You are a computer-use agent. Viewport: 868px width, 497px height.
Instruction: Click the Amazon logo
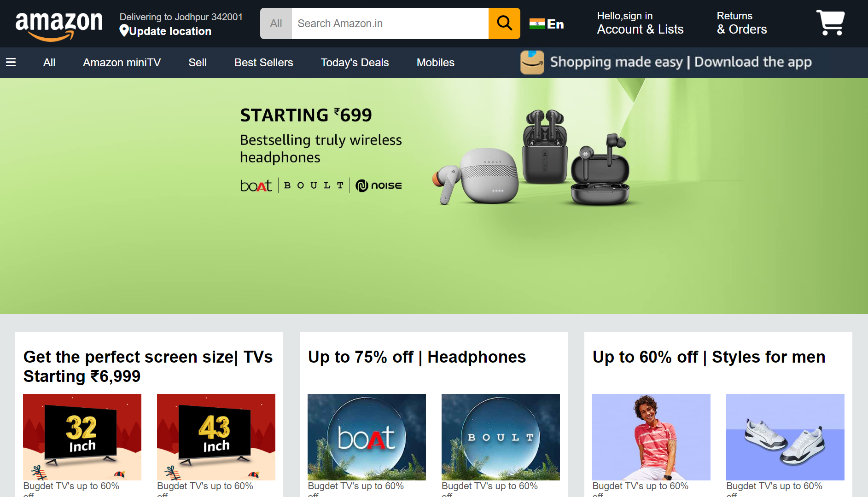(59, 26)
